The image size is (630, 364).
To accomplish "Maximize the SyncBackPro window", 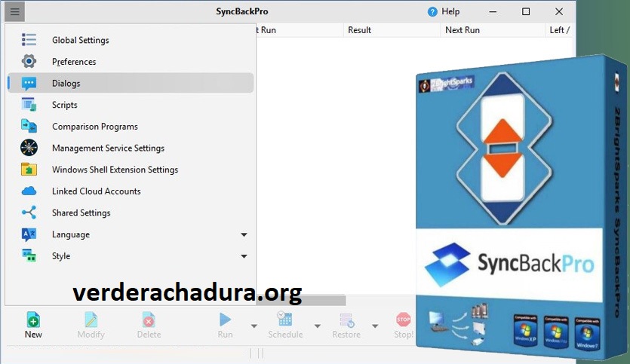I will point(526,11).
